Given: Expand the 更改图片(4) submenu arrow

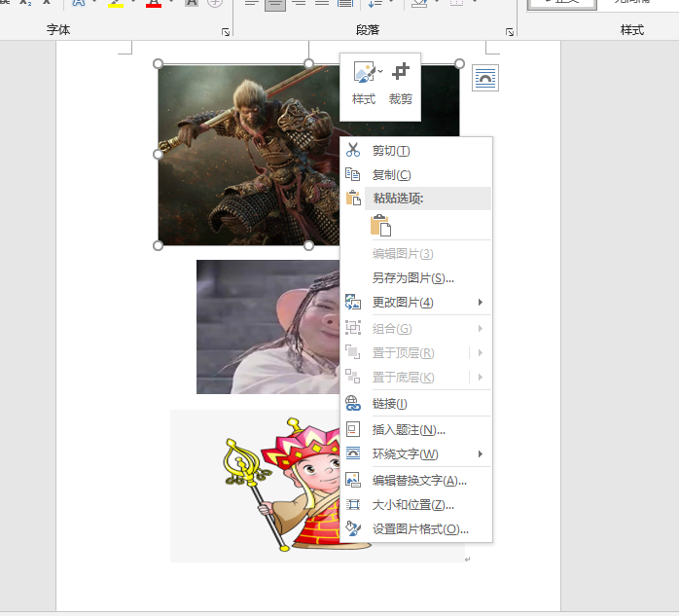Looking at the screenshot, I should tap(481, 303).
